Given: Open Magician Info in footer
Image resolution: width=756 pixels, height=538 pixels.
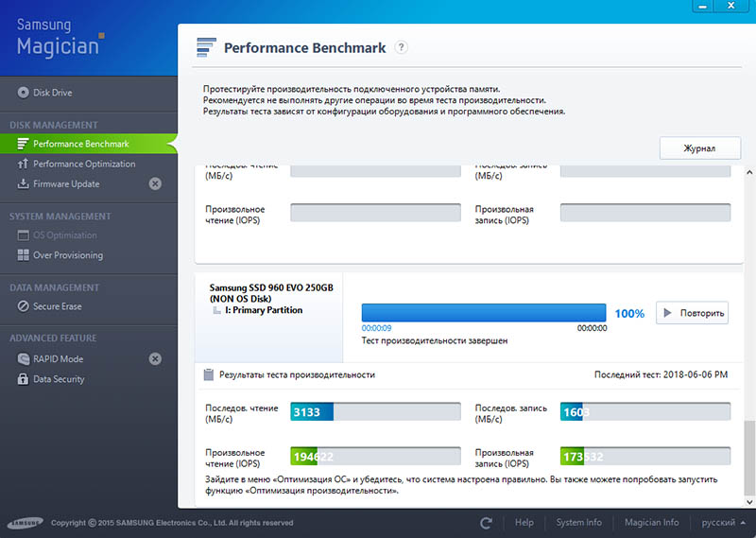Looking at the screenshot, I should coord(652,523).
